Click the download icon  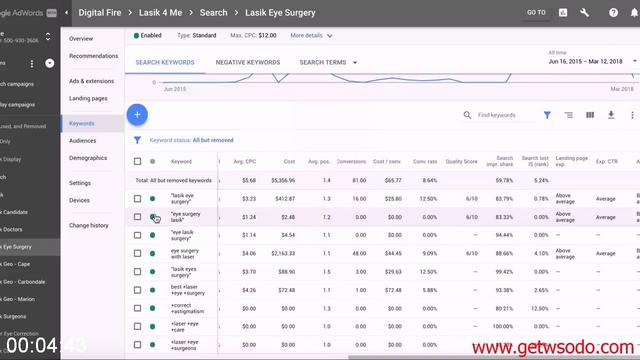point(611,115)
